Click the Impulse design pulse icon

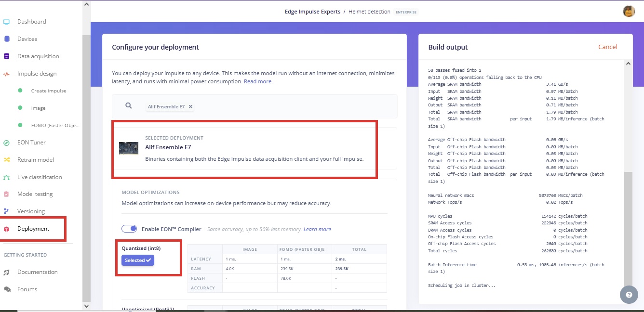6,74
